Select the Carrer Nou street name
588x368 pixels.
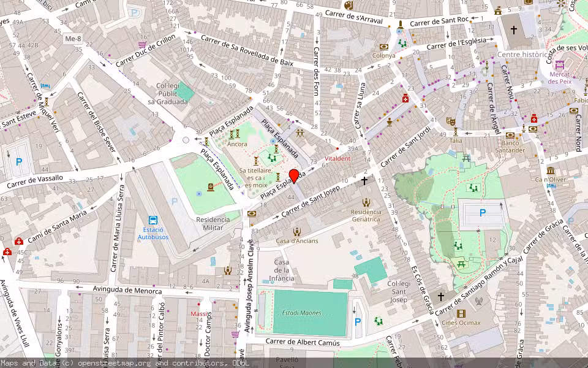point(507,82)
